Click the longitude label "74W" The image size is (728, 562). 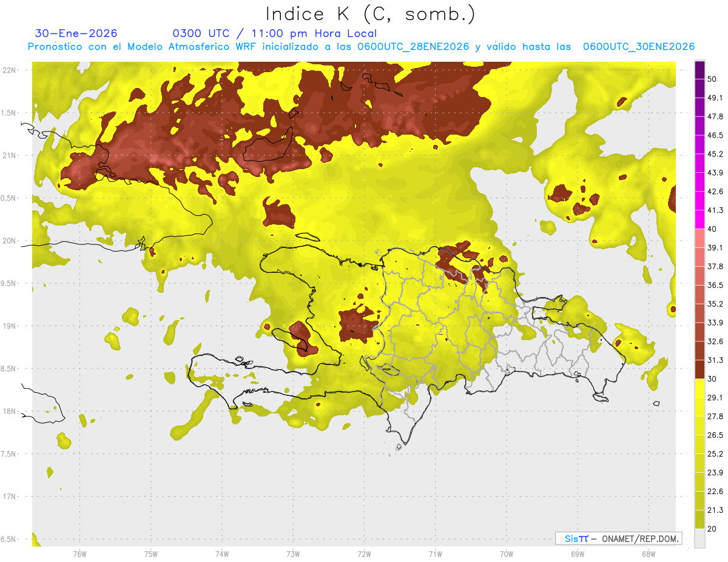222,554
